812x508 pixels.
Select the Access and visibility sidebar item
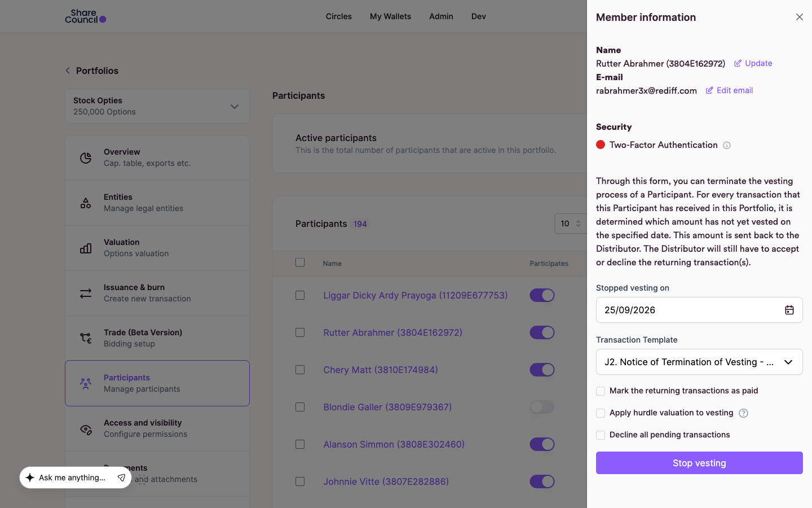click(157, 428)
